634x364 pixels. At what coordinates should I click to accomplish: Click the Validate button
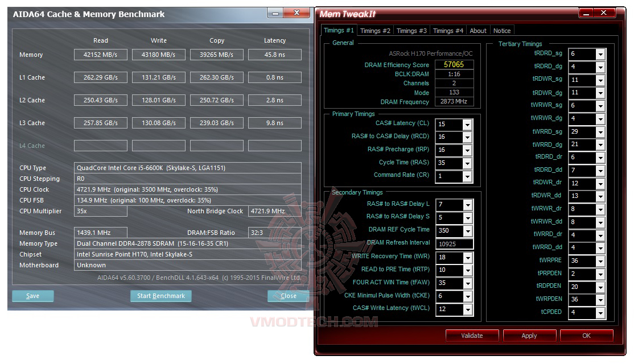click(x=472, y=336)
